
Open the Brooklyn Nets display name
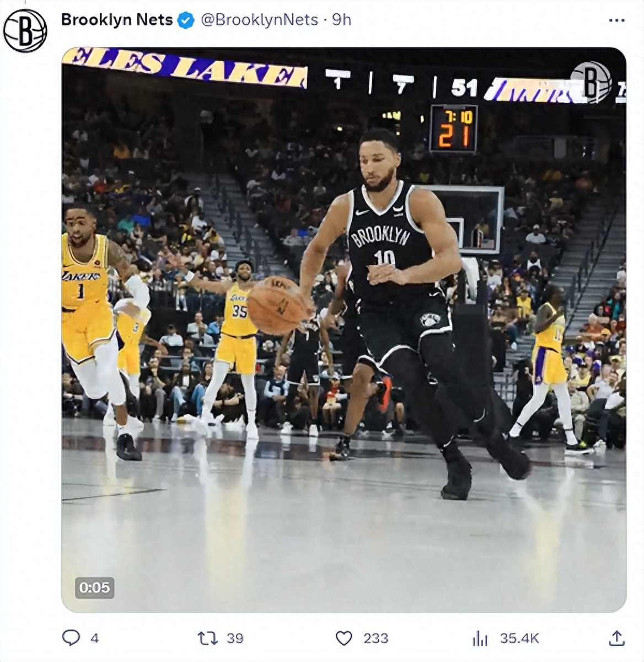pyautogui.click(x=117, y=20)
